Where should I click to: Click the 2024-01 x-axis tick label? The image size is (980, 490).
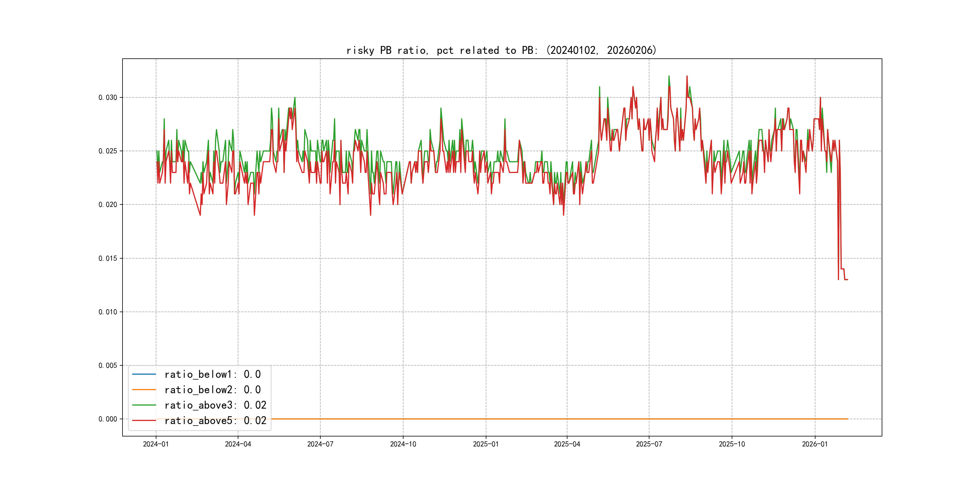pos(155,444)
